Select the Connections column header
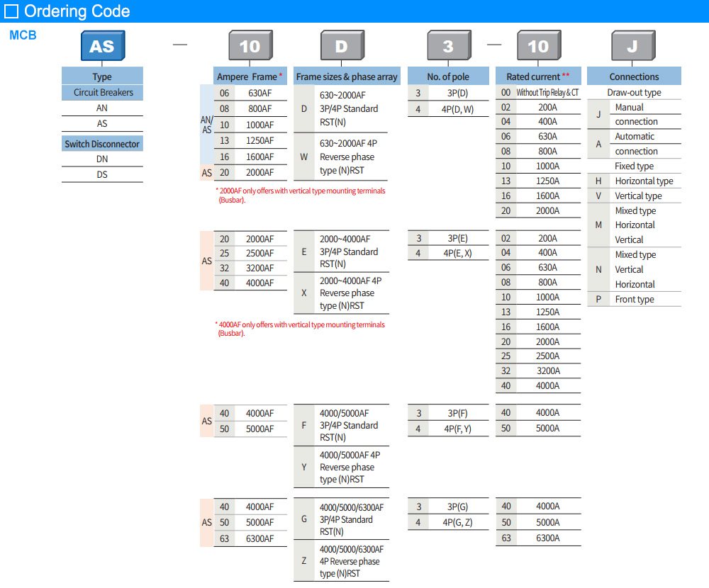Viewport: 709px width, 588px height. pos(634,77)
